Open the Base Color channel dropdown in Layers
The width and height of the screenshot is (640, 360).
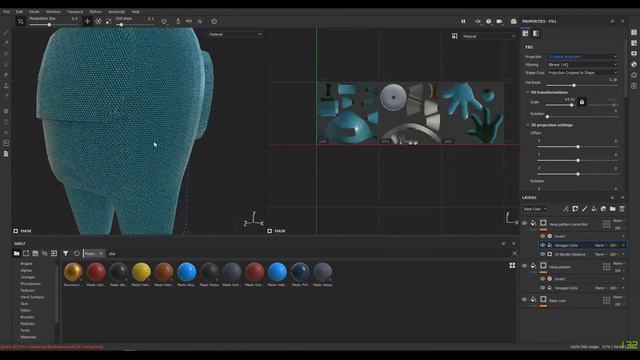coord(534,209)
